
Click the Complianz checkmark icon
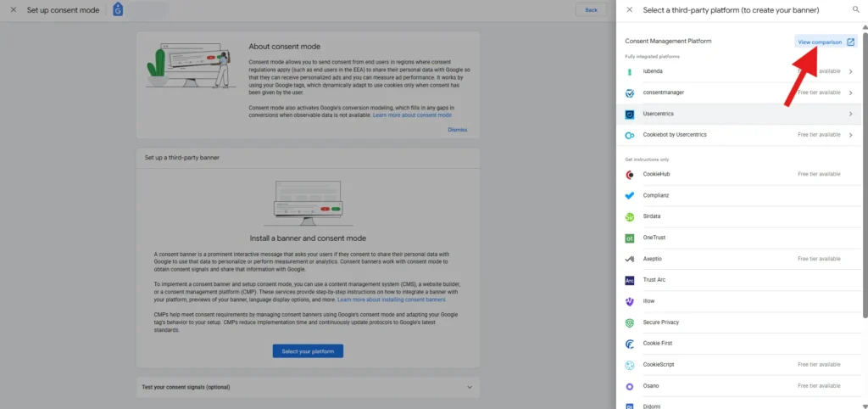coord(630,196)
